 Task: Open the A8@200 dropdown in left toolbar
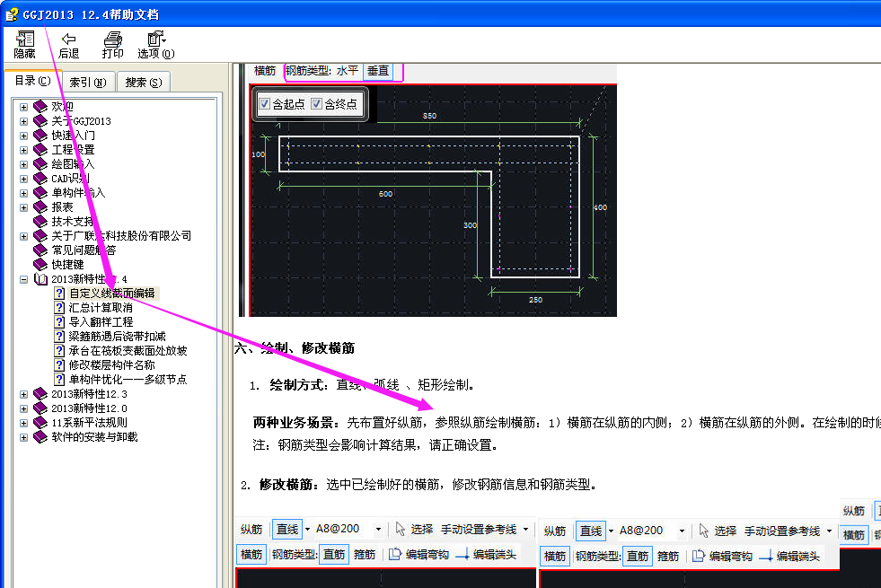(x=379, y=529)
